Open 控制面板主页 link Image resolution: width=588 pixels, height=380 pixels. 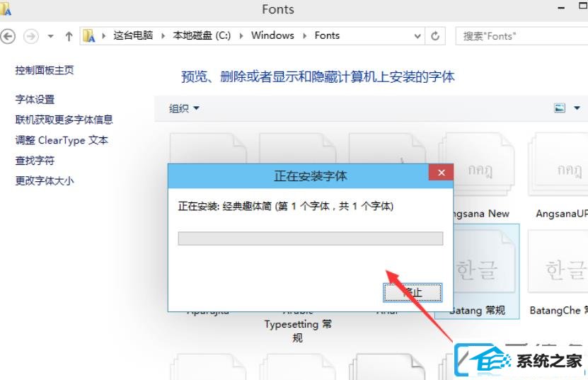pos(45,70)
